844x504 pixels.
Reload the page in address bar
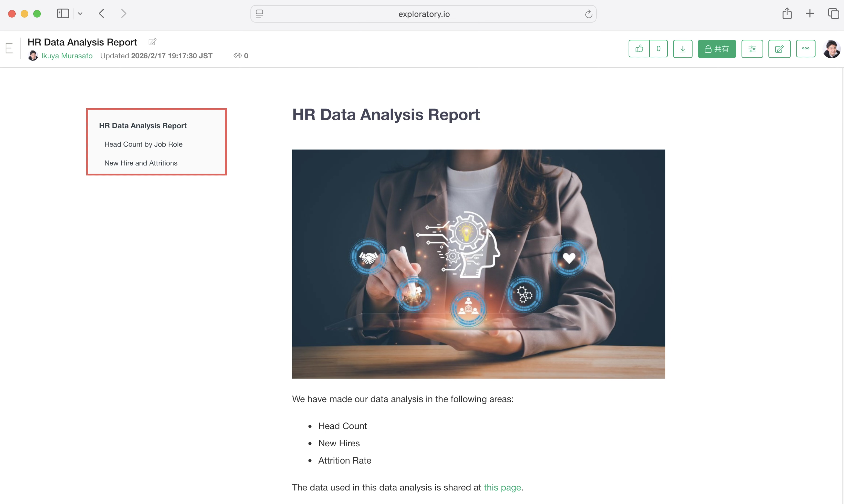[588, 14]
